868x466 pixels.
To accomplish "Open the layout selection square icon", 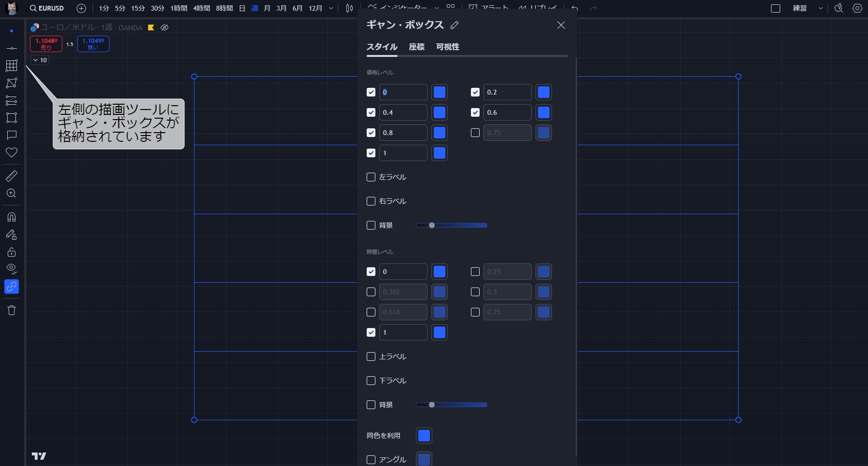I will click(x=775, y=8).
